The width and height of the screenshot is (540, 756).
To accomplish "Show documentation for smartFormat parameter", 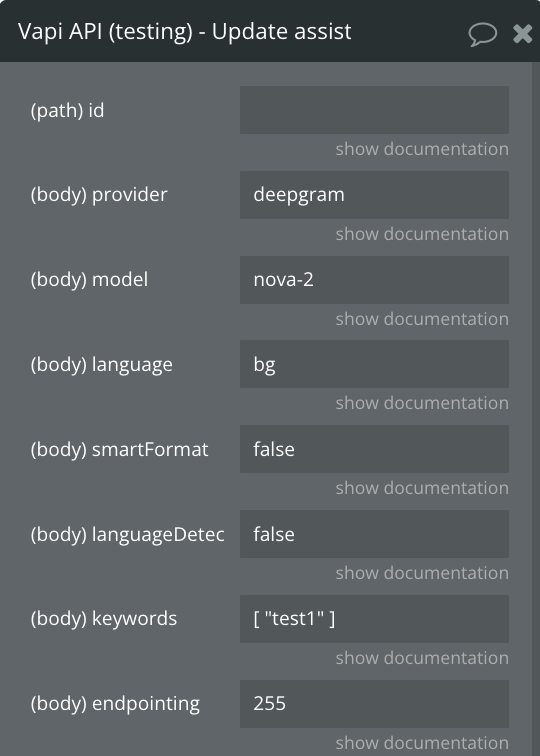I will pos(422,488).
